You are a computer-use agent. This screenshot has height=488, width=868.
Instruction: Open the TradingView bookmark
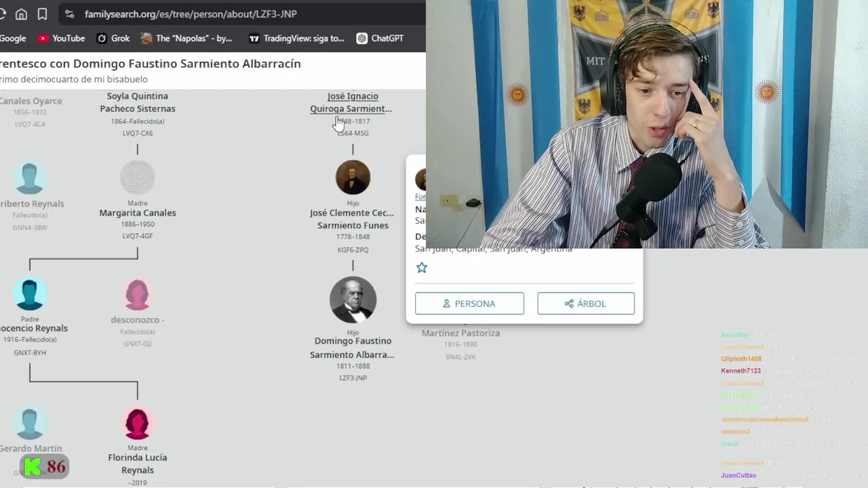[296, 39]
